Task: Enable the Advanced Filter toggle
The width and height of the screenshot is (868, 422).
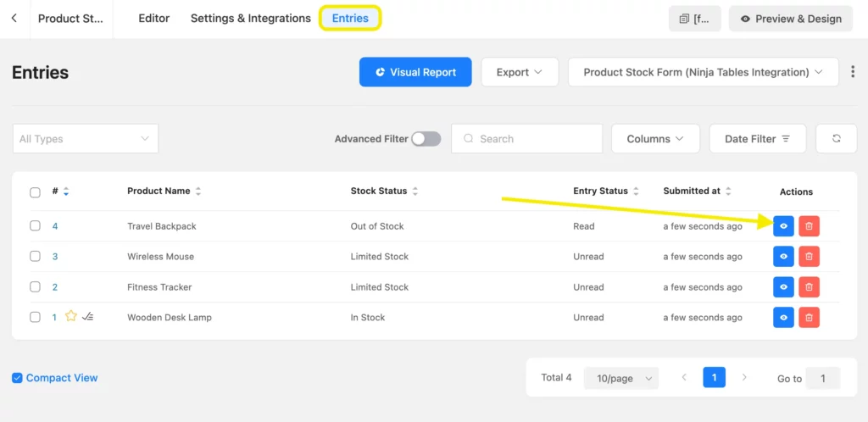Action: click(426, 139)
